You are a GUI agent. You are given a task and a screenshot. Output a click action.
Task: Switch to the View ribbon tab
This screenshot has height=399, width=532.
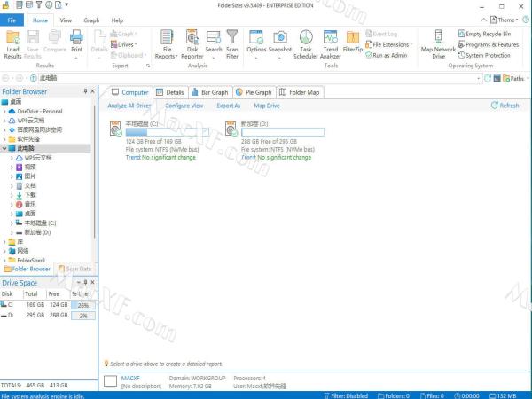[x=66, y=20]
